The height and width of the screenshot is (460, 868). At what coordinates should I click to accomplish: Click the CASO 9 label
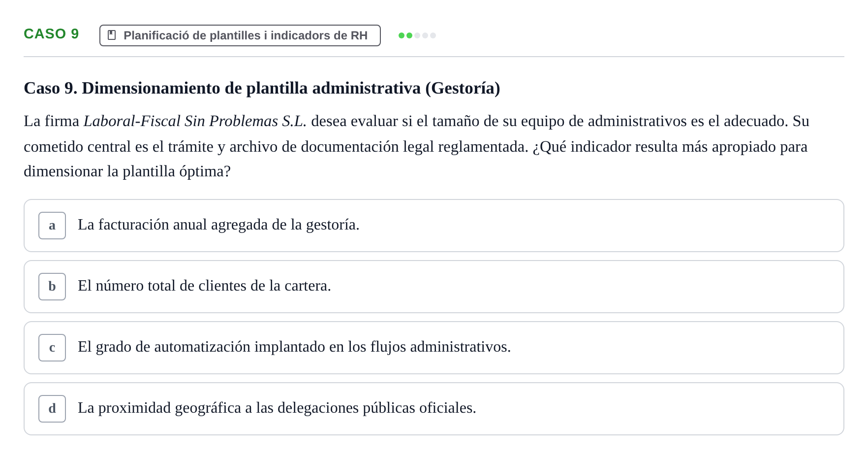coord(51,34)
